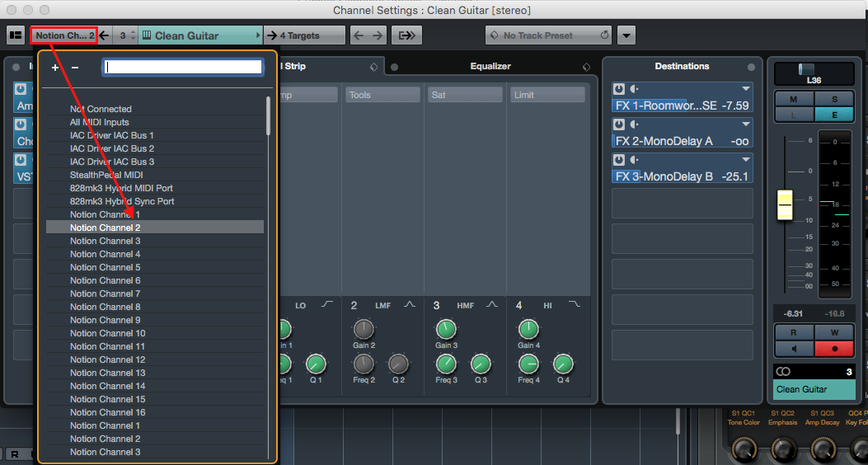Toggle the L listen button

coord(794,115)
